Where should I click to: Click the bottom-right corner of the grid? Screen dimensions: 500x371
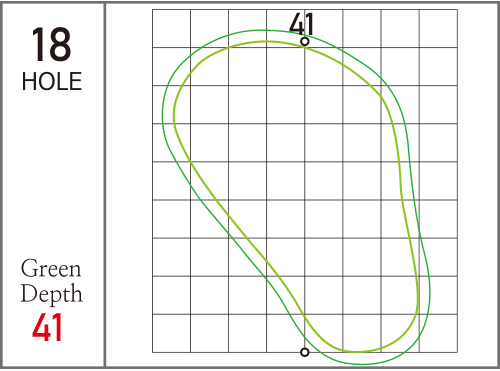(x=457, y=352)
